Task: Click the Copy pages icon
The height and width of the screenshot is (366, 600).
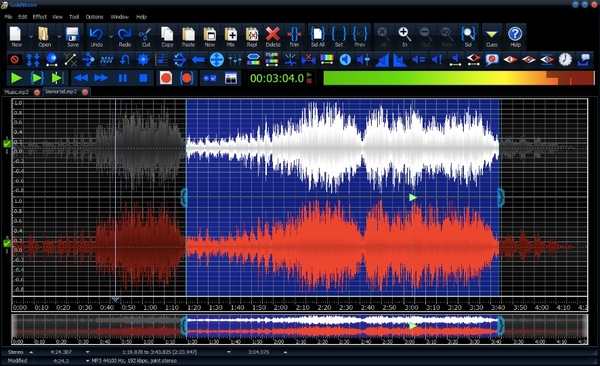Action: click(167, 34)
